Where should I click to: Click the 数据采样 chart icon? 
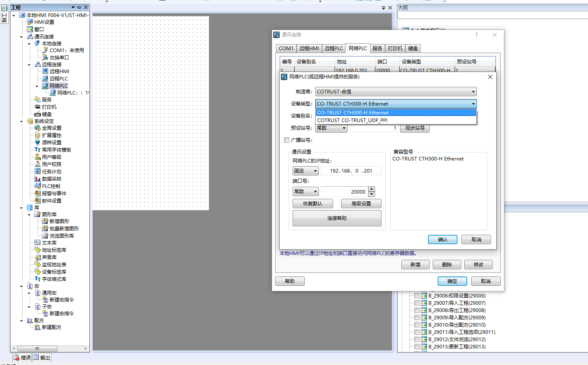tap(38, 179)
